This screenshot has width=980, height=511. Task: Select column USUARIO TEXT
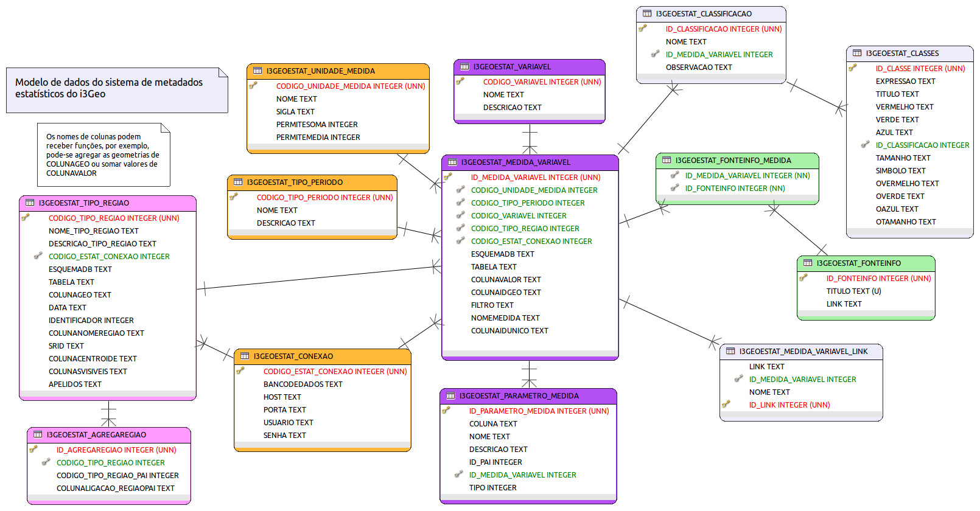pos(288,423)
